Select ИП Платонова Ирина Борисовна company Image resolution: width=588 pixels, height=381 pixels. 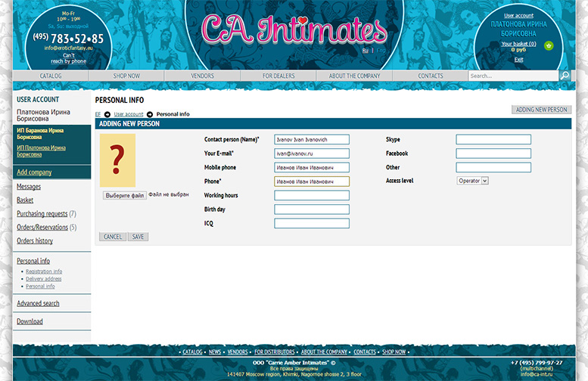pyautogui.click(x=41, y=151)
